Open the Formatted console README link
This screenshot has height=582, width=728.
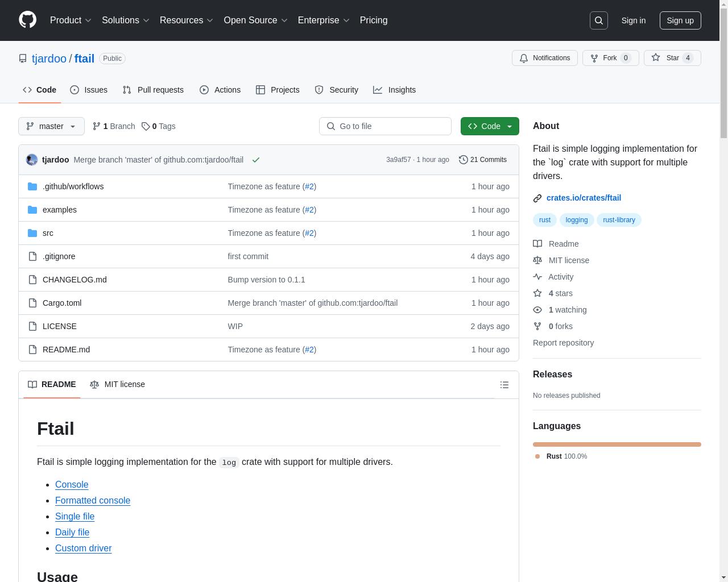(93, 500)
